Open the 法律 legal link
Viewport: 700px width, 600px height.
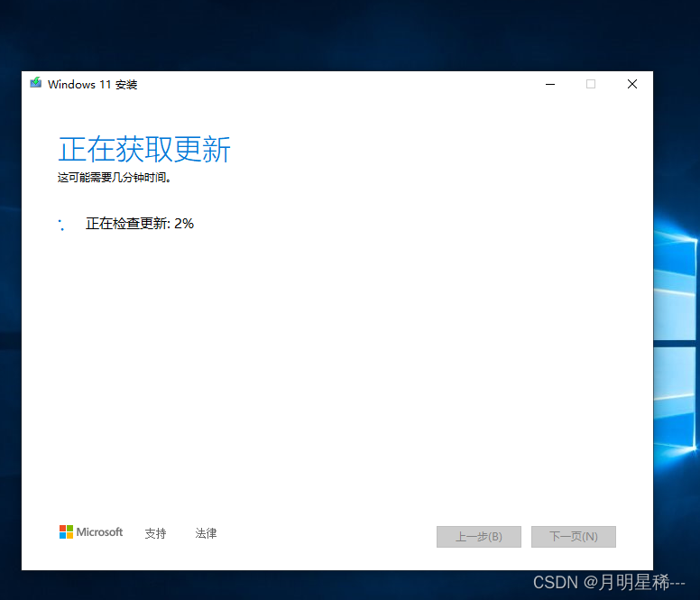point(206,533)
